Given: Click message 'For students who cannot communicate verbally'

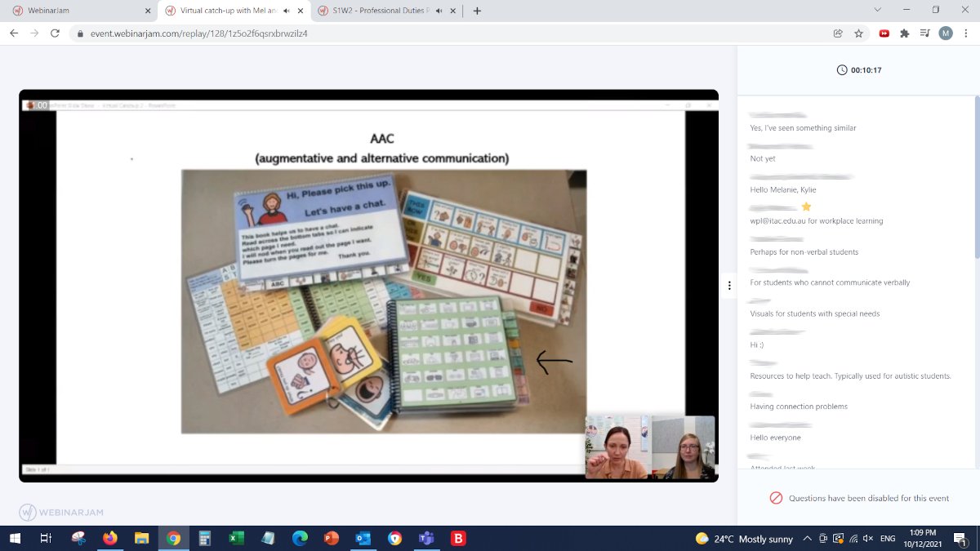Looking at the screenshot, I should 830,282.
